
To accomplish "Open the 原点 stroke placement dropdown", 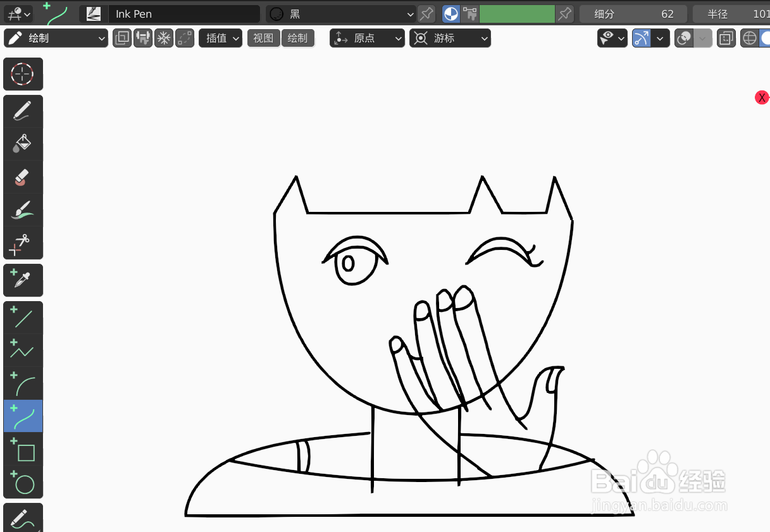I will [367, 38].
